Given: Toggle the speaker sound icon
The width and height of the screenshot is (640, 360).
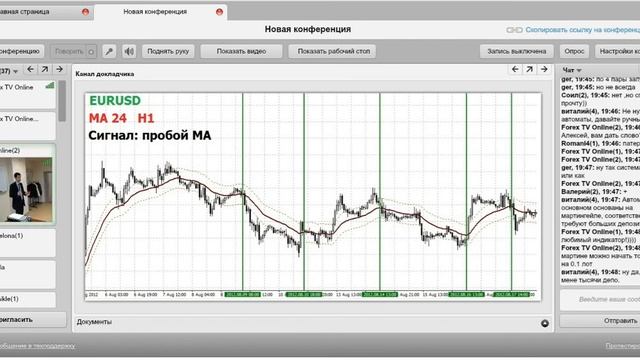Looking at the screenshot, I should coord(129,51).
